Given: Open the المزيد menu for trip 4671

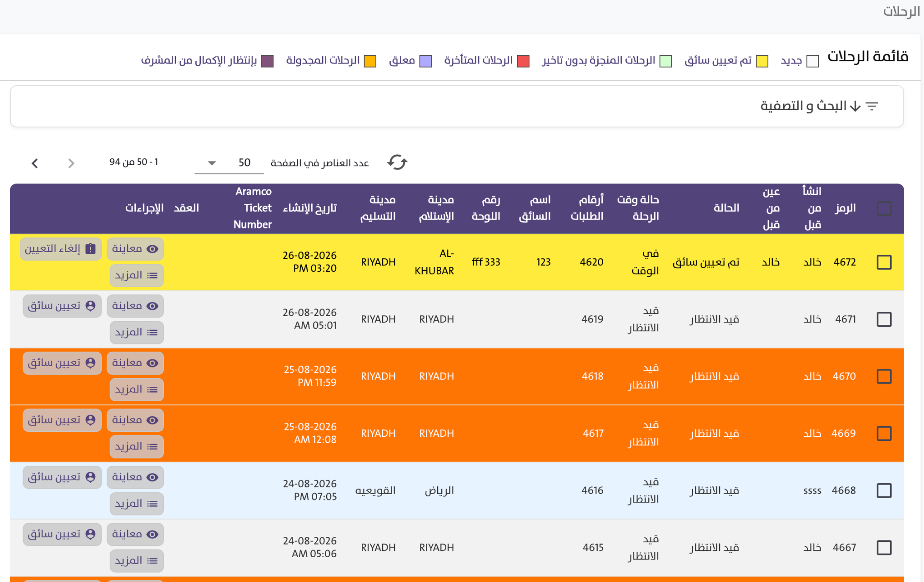Looking at the screenshot, I should pos(136,333).
